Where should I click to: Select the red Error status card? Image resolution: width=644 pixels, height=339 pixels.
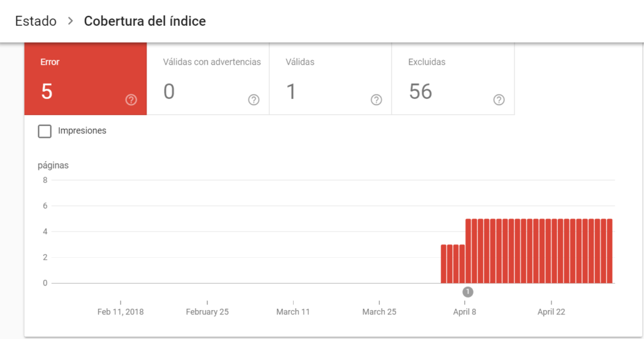86,79
